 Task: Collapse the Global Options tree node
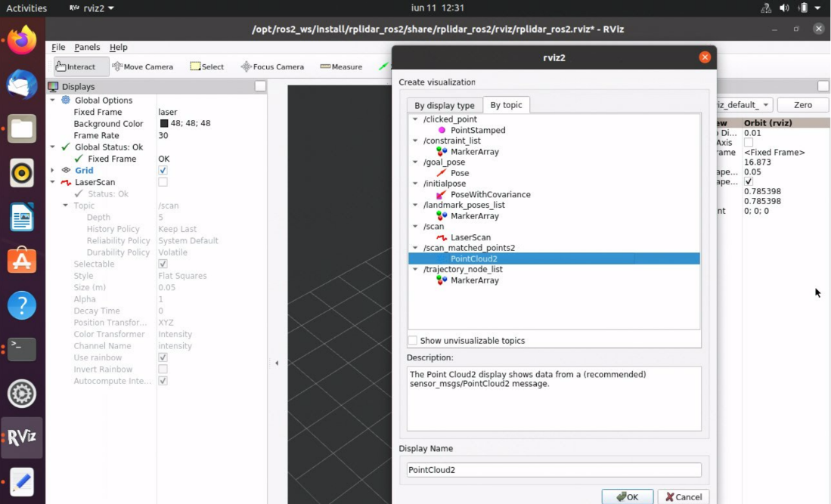coord(52,100)
